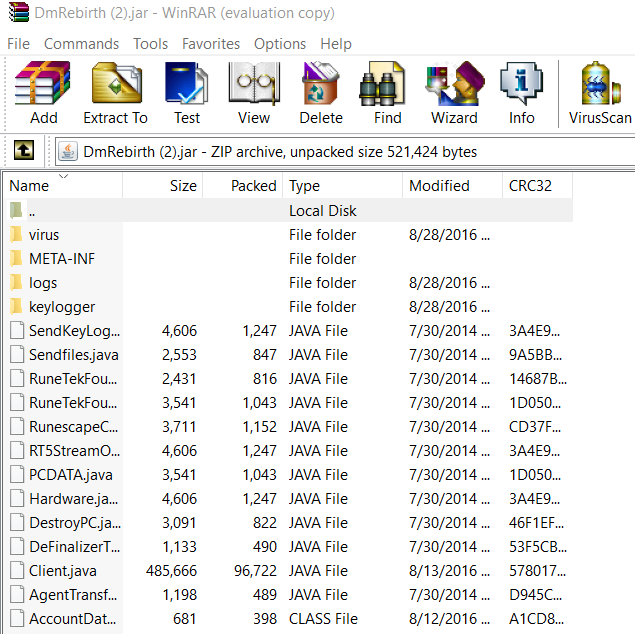Image resolution: width=635 pixels, height=634 pixels.
Task: Select the META-INF folder icon
Action: pyautogui.click(x=16, y=258)
